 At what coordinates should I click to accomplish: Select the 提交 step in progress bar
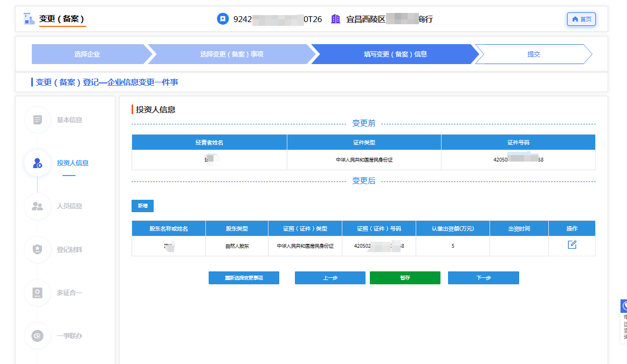click(533, 54)
